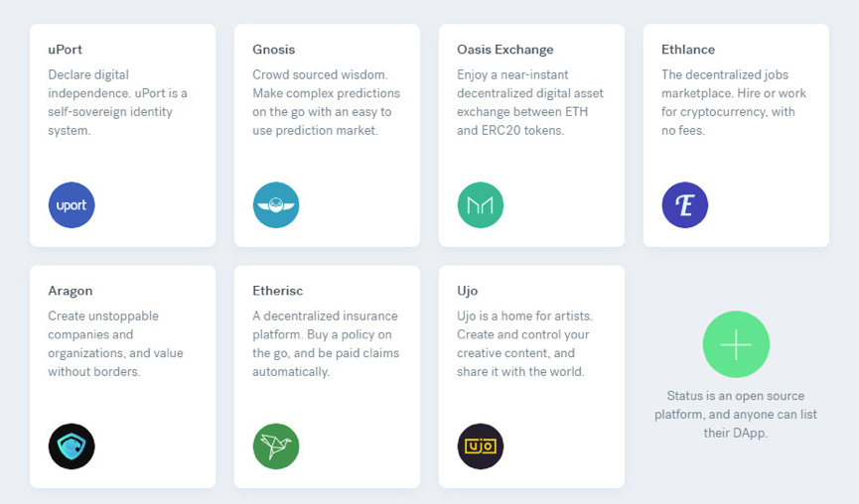
Task: Select Gnosis prediction market description text
Action: [327, 102]
